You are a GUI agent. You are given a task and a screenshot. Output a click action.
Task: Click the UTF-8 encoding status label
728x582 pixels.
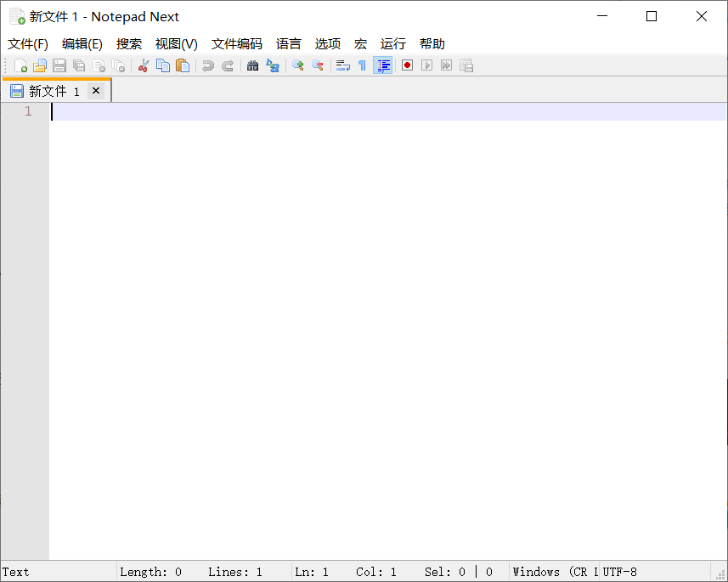click(620, 572)
